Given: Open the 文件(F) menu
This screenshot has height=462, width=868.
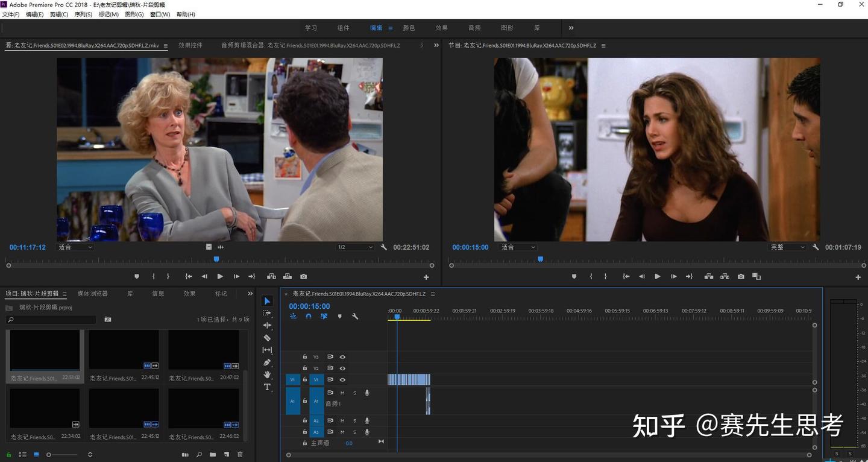Looking at the screenshot, I should pos(11,14).
